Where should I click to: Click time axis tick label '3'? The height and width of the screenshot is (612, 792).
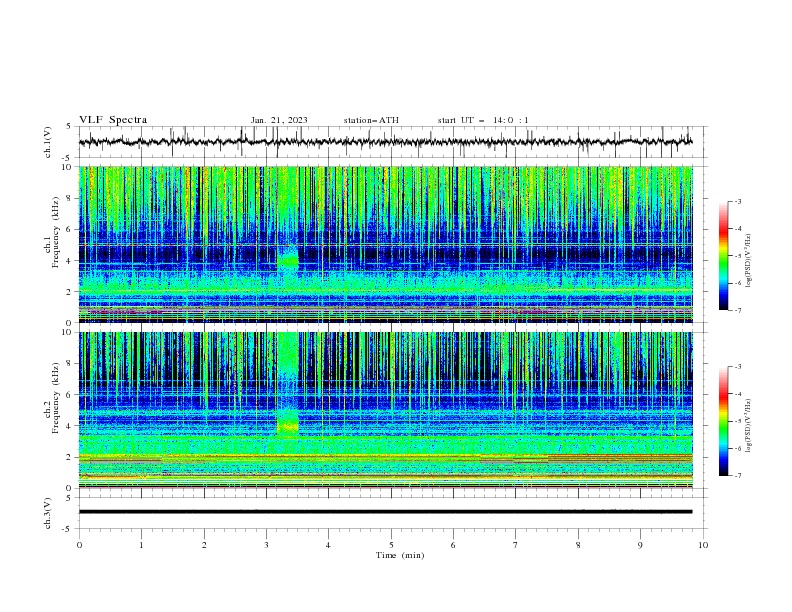click(x=266, y=545)
